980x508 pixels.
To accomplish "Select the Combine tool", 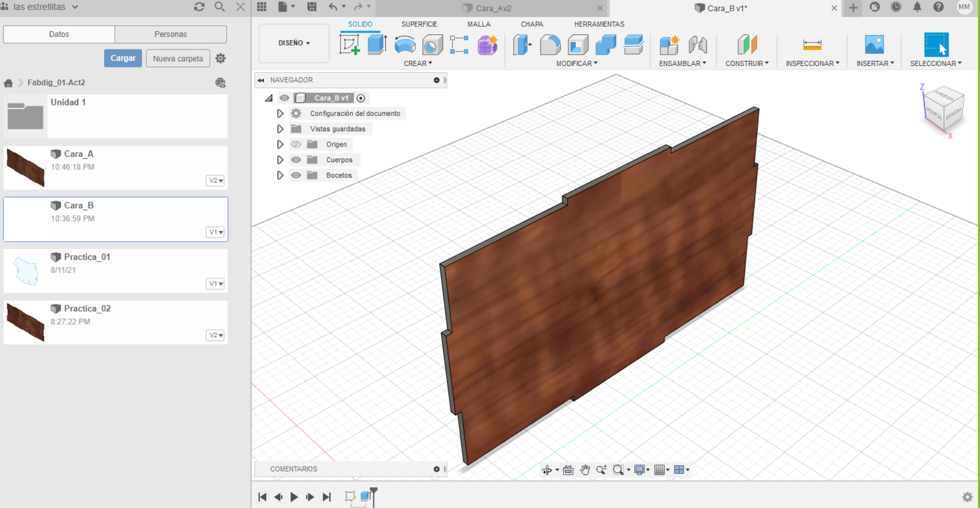I will click(x=606, y=44).
